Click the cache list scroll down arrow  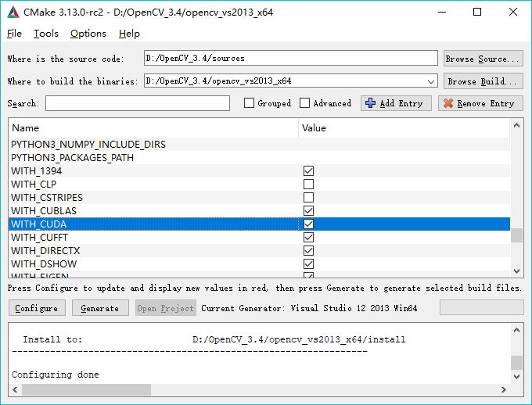[x=516, y=271]
